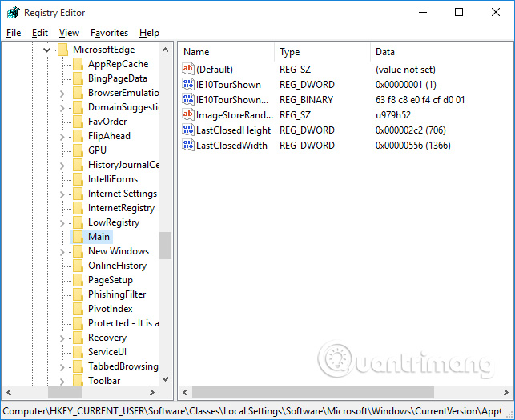Click the Main folder icon
This screenshot has width=515, height=420.
coord(78,237)
